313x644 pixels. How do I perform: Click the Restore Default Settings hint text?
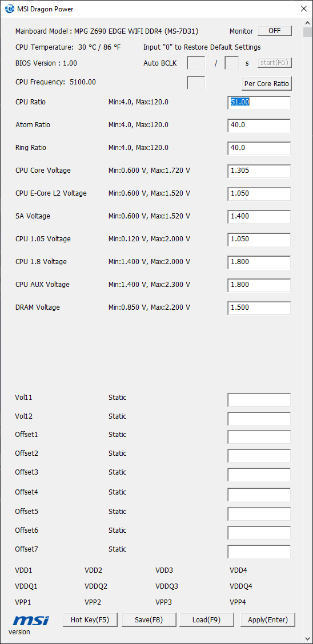(202, 47)
